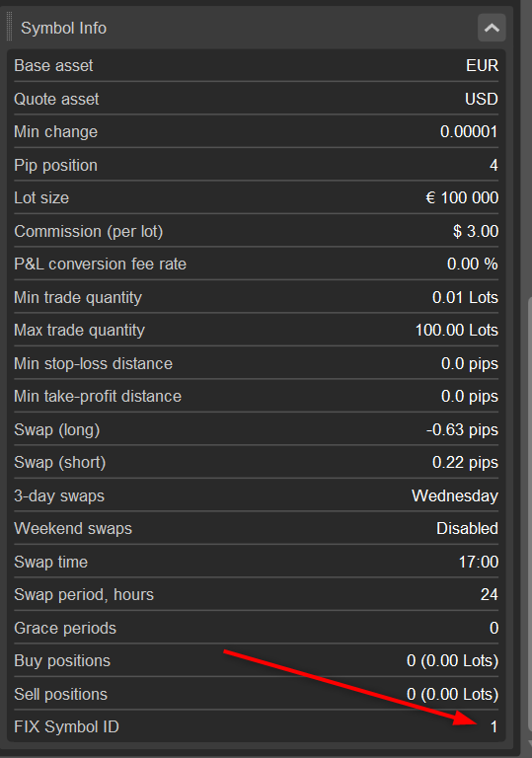The image size is (532, 758).
Task: Click the Commission (per lot) label
Action: click(x=89, y=231)
